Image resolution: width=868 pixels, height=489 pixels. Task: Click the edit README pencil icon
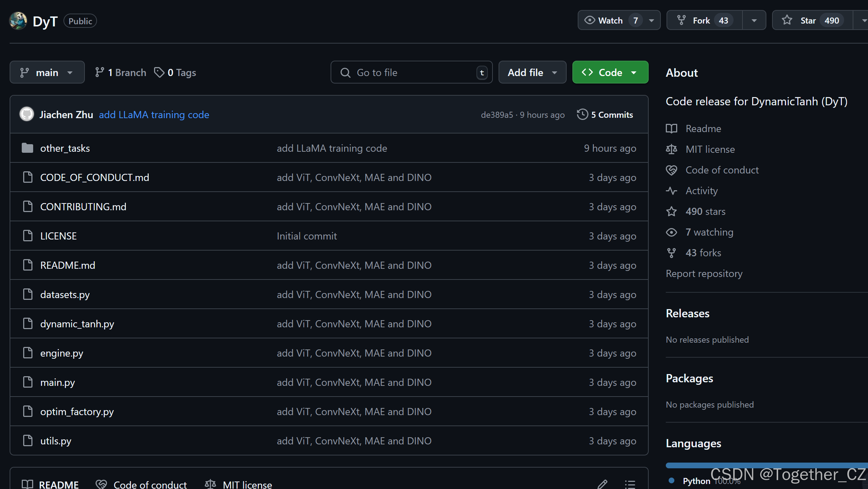[602, 484]
